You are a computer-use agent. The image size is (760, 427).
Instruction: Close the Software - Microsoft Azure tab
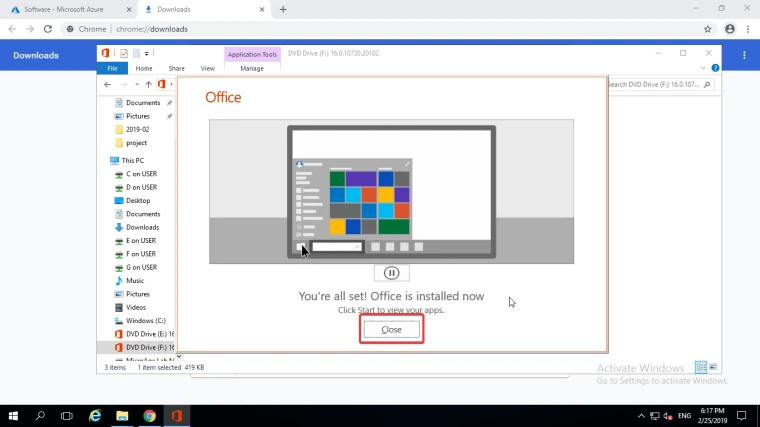129,9
